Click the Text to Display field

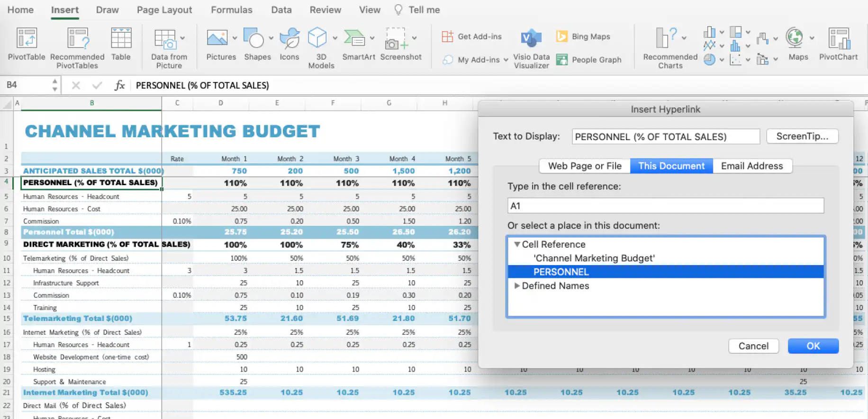point(666,137)
